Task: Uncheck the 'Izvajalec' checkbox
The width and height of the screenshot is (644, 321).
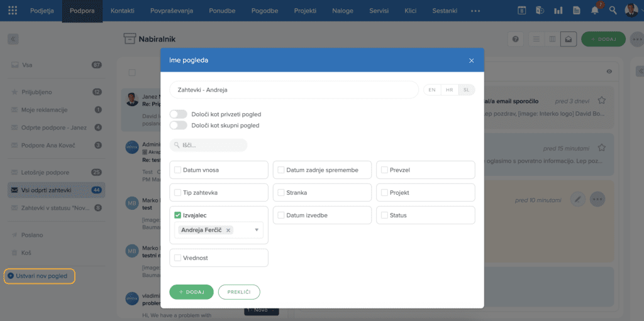Action: point(178,215)
